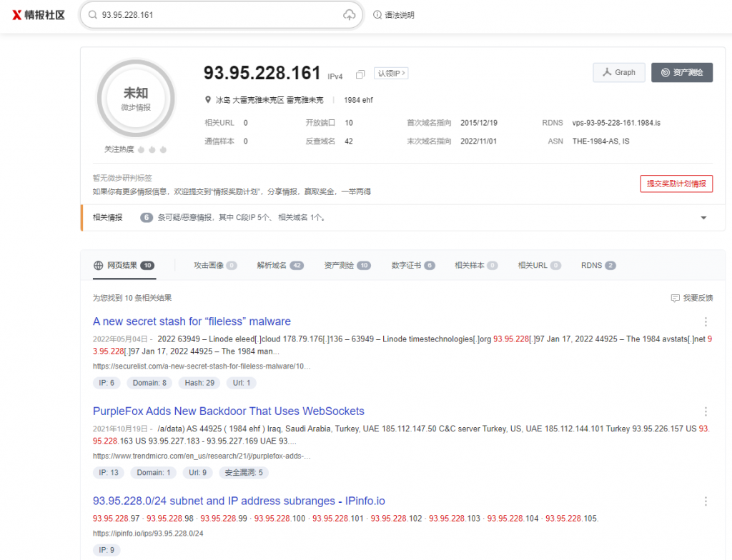Switch to the digital certificates tab
732x560 pixels.
[x=413, y=266]
